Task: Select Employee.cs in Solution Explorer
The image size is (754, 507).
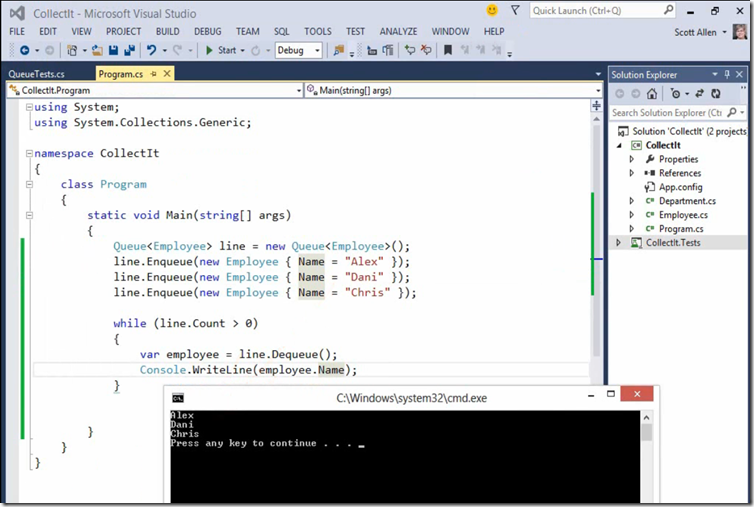Action: [x=683, y=215]
